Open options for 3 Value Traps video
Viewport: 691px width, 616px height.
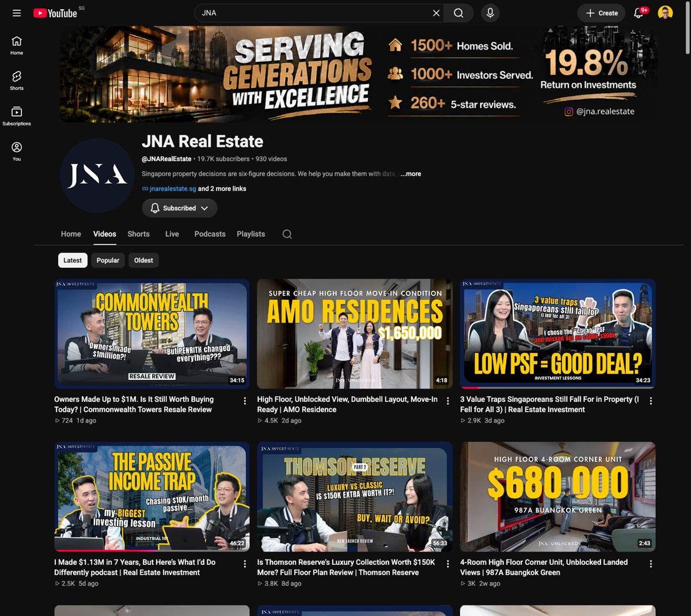pyautogui.click(x=651, y=401)
